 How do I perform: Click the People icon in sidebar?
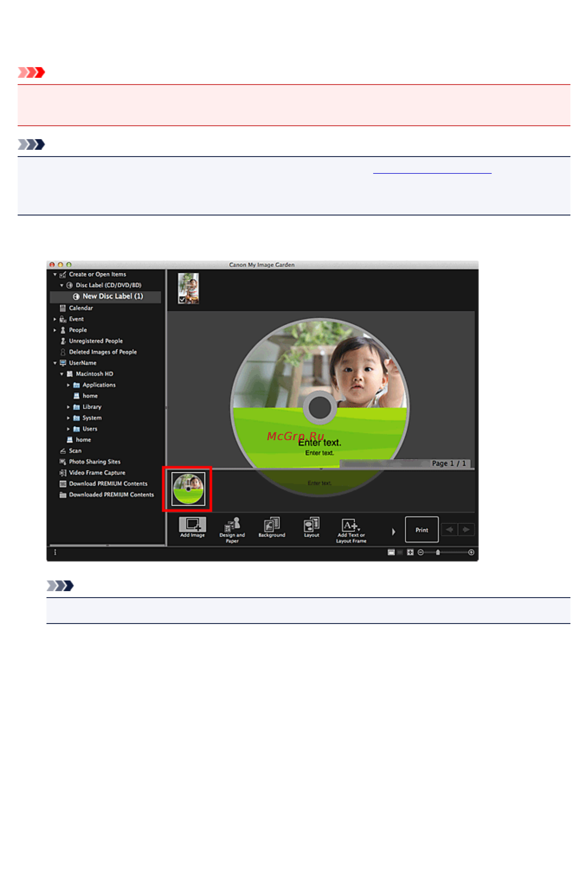click(63, 330)
